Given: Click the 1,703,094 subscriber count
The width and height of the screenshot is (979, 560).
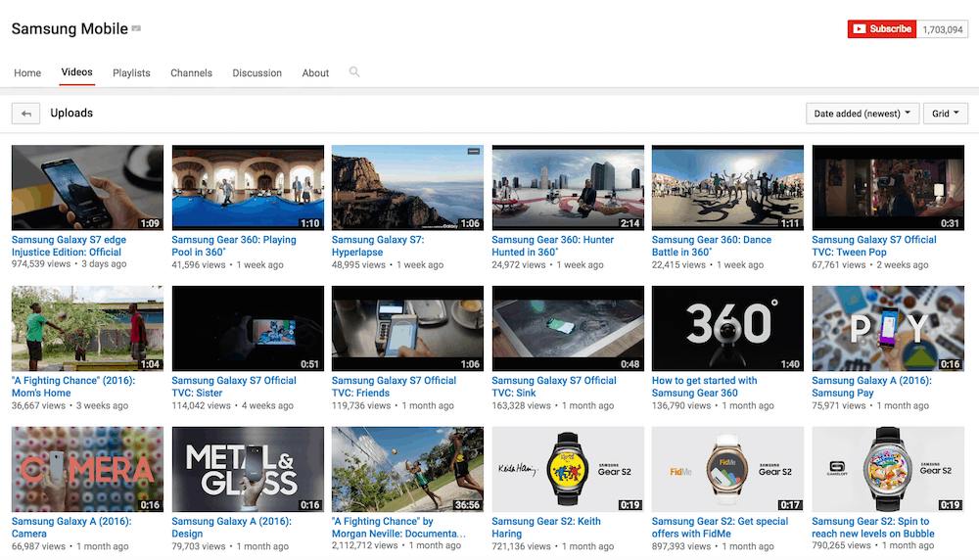Looking at the screenshot, I should (x=943, y=29).
